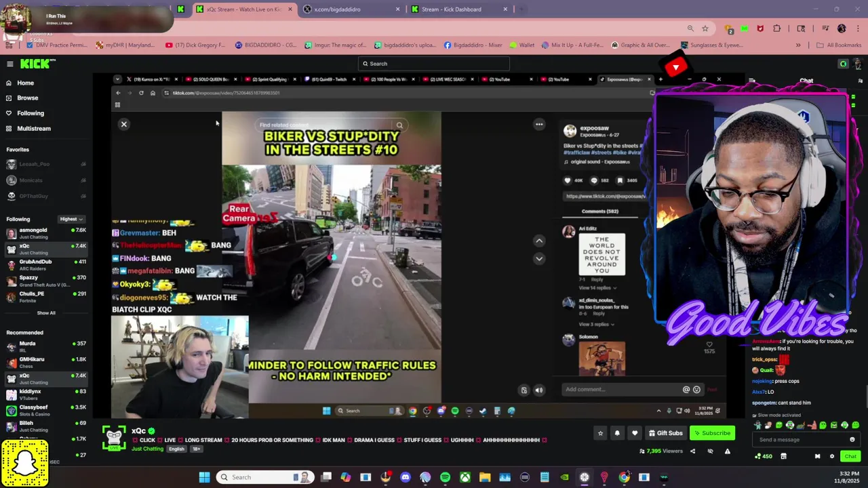
Task: Open a new browser tab
Action: [520, 9]
